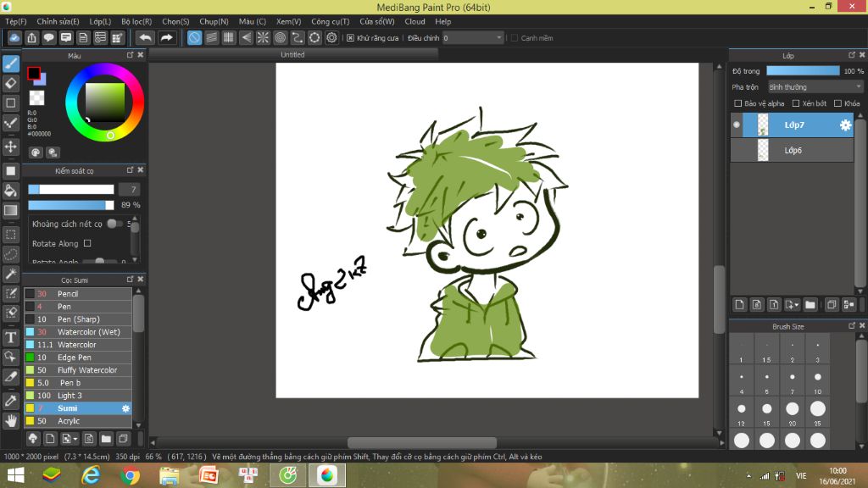This screenshot has width=868, height=488.
Task: Open settings gear for layer Lớp7
Action: [x=845, y=125]
